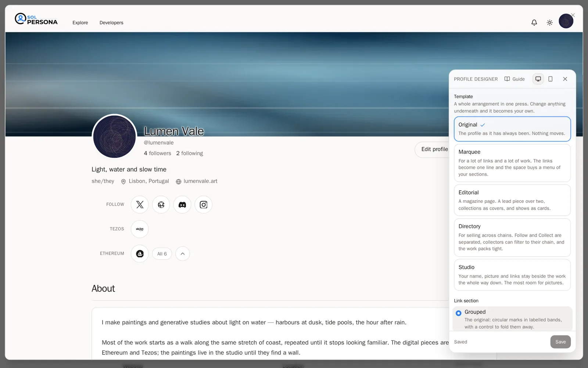Click the @lumenvale handle
The image size is (588, 368).
[159, 143]
